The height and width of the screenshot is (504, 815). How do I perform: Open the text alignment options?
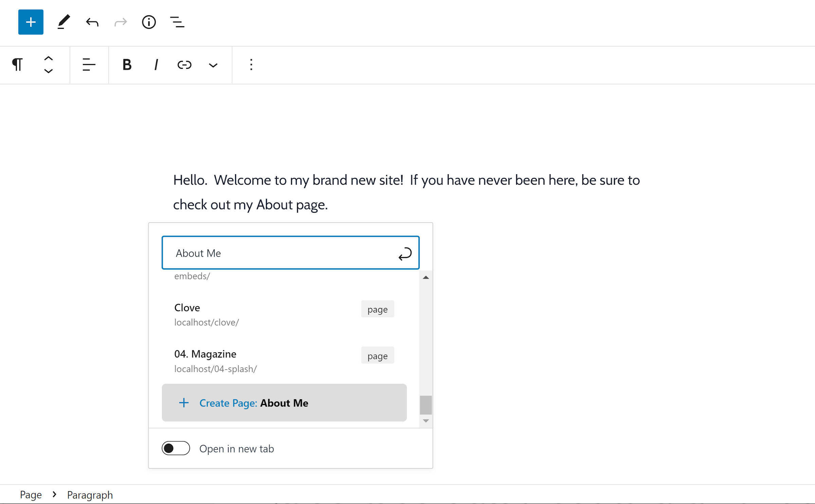89,64
